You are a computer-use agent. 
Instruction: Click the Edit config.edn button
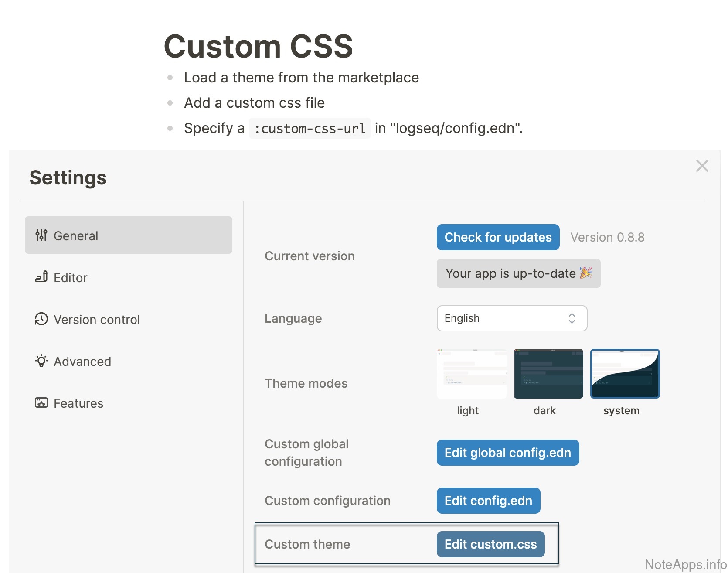[x=488, y=501]
